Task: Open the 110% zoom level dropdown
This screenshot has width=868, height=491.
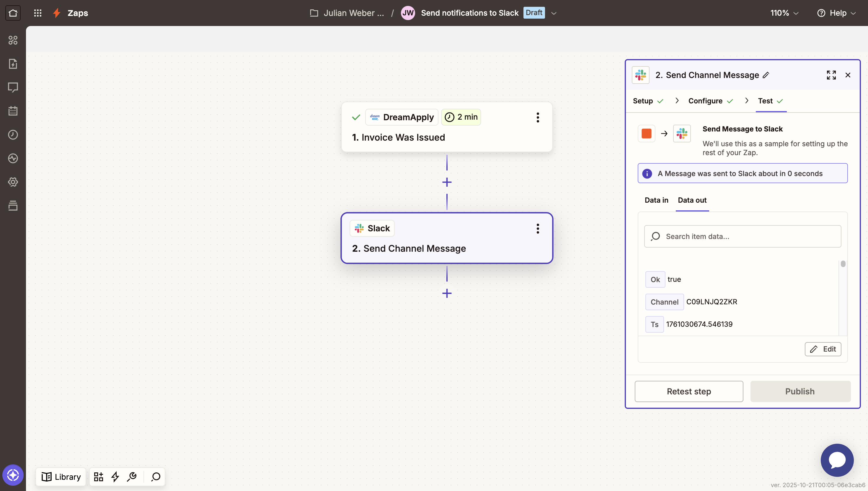Action: click(784, 13)
